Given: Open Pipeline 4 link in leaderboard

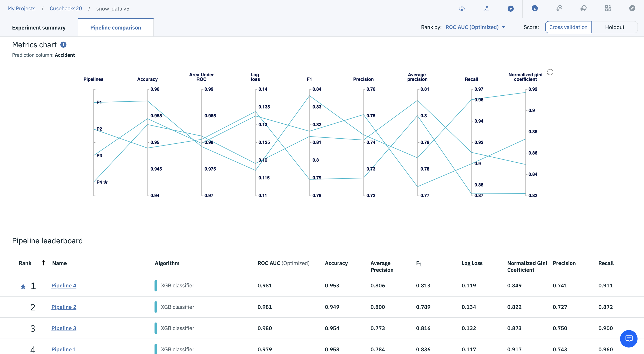Looking at the screenshot, I should click(64, 286).
